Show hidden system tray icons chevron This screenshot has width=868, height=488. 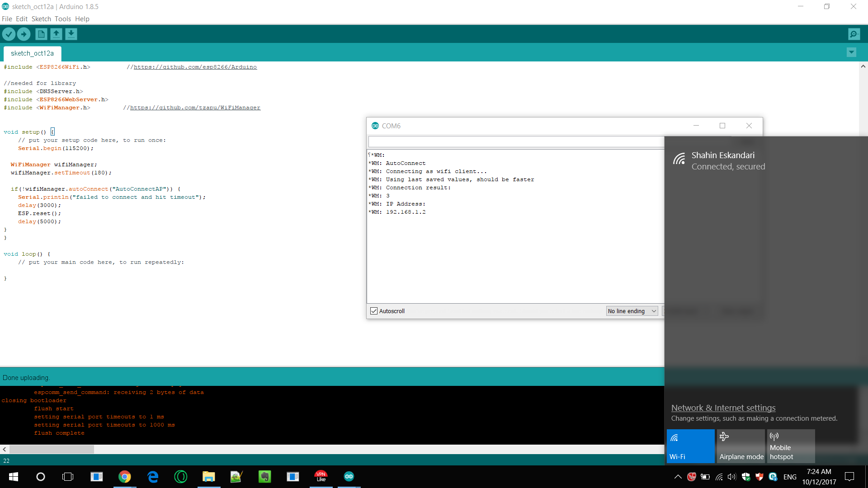(678, 477)
